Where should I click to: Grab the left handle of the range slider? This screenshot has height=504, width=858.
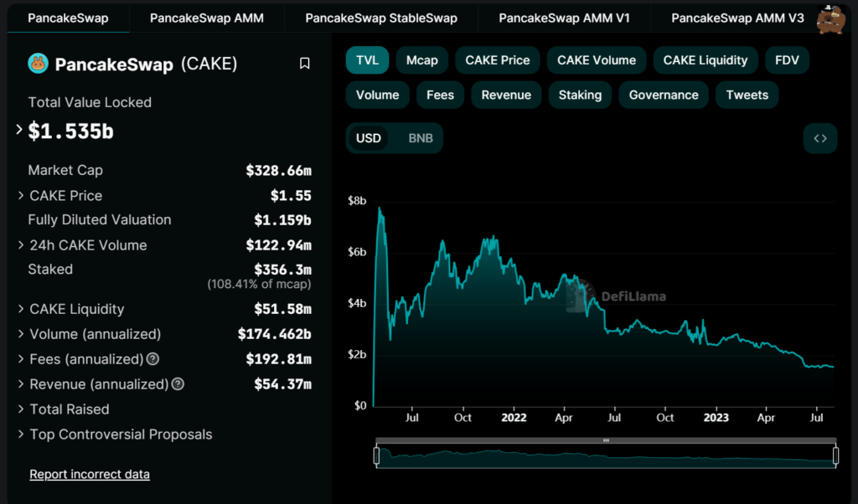coord(376,456)
